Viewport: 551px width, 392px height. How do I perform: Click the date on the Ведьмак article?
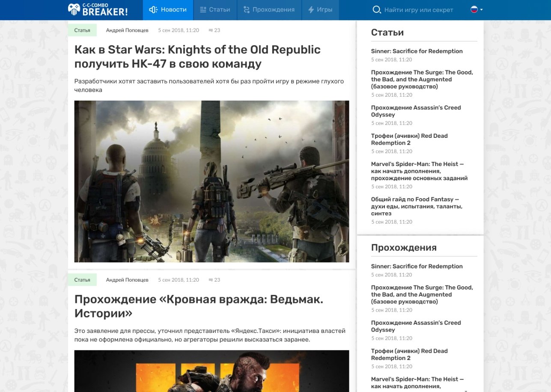[179, 280]
